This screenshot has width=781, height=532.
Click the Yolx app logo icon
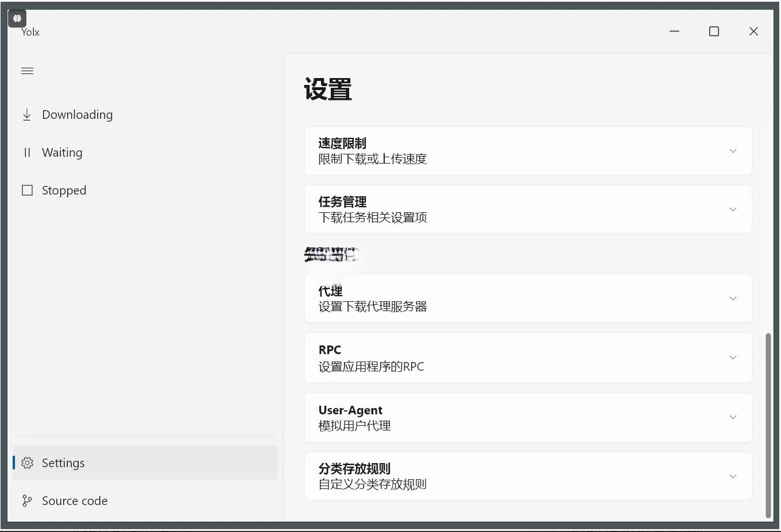coord(17,18)
